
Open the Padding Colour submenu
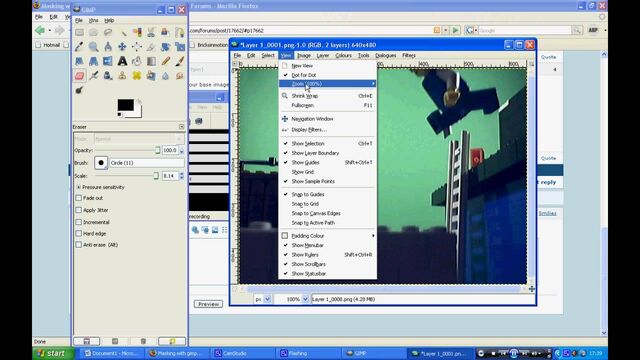pyautogui.click(x=327, y=236)
